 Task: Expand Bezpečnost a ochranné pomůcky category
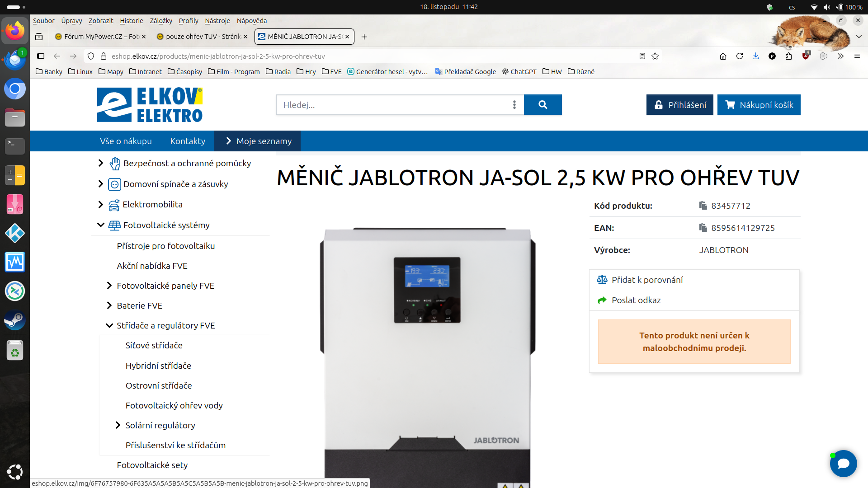pos(101,163)
